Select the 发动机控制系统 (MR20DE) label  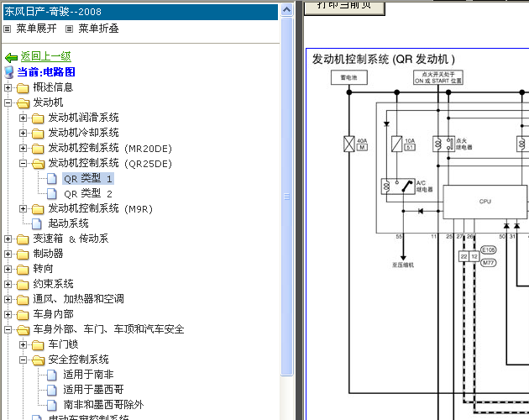click(x=110, y=148)
